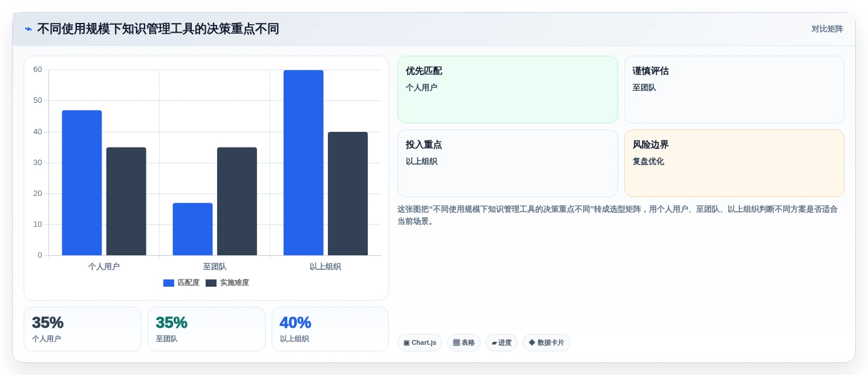Click the 匹配度 legend label
The image size is (868, 375).
coord(189,283)
